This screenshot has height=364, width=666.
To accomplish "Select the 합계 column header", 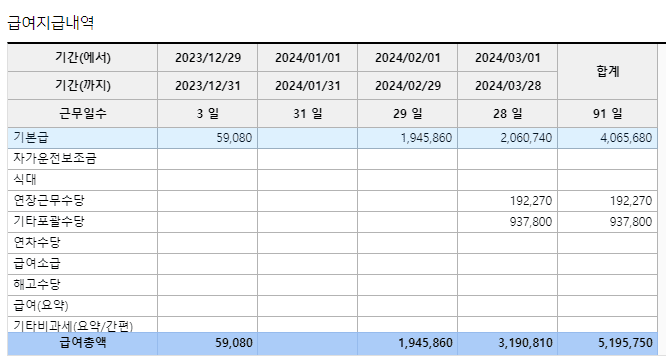I will [607, 71].
